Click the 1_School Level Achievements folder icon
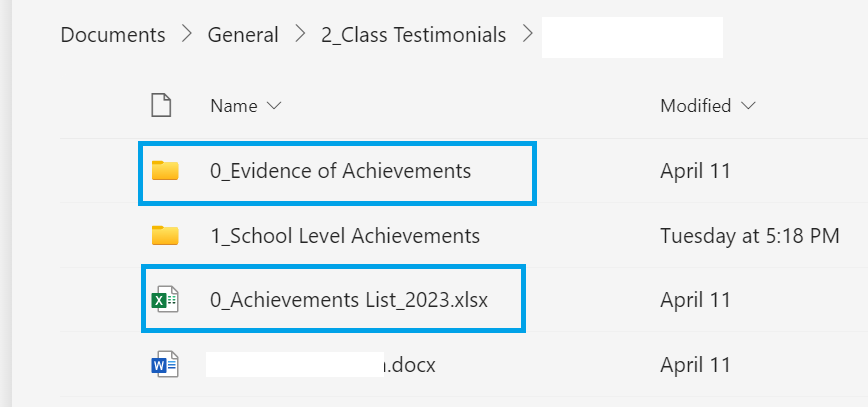 point(165,236)
